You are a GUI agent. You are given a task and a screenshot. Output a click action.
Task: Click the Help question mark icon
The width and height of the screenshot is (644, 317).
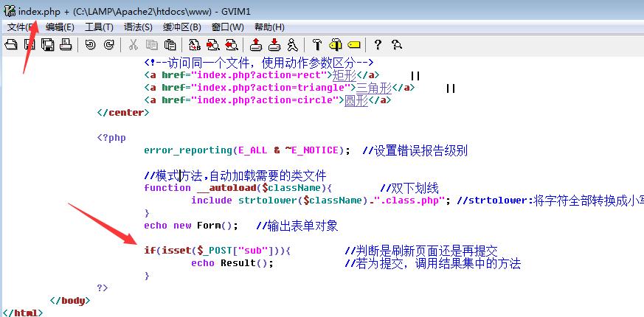[378, 44]
